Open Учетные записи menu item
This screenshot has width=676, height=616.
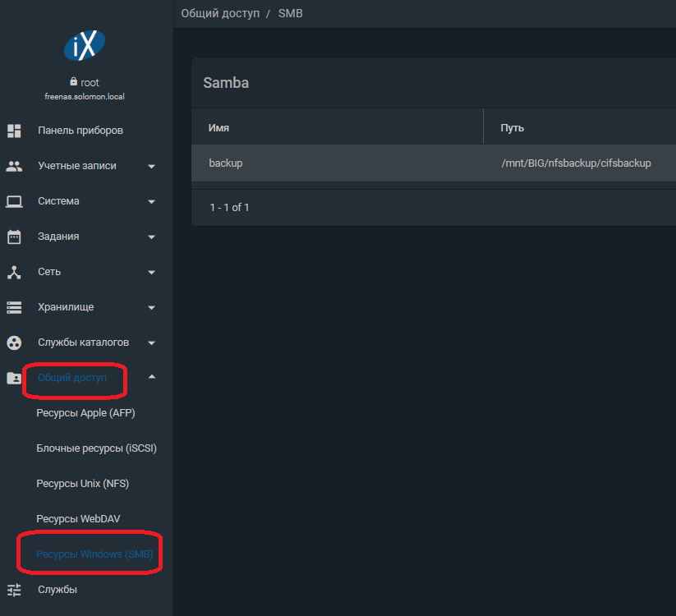coord(77,166)
